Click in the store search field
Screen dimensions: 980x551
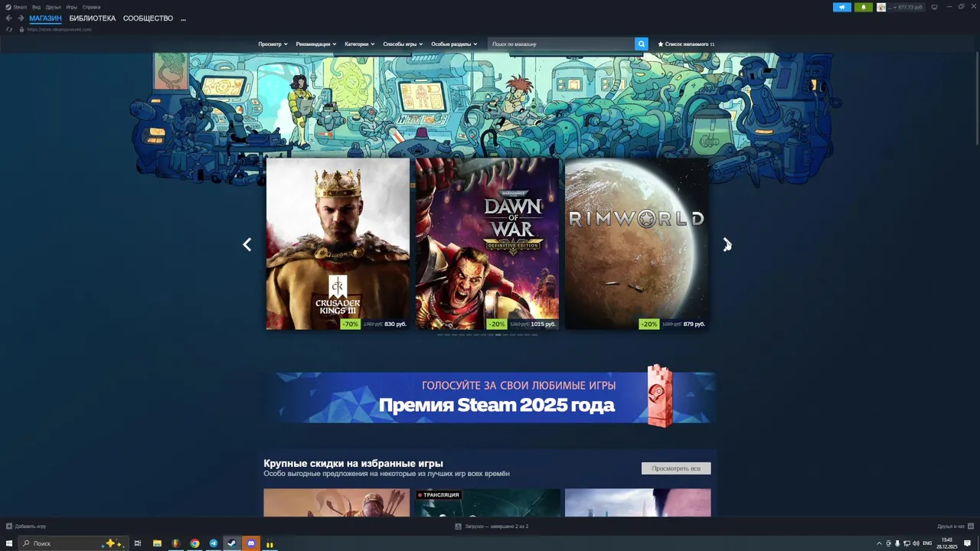(561, 44)
